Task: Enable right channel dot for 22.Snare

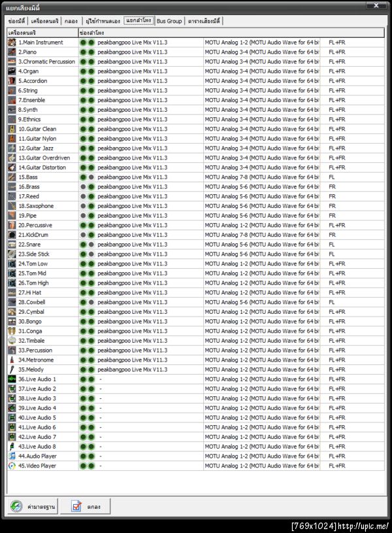Action: click(x=91, y=245)
